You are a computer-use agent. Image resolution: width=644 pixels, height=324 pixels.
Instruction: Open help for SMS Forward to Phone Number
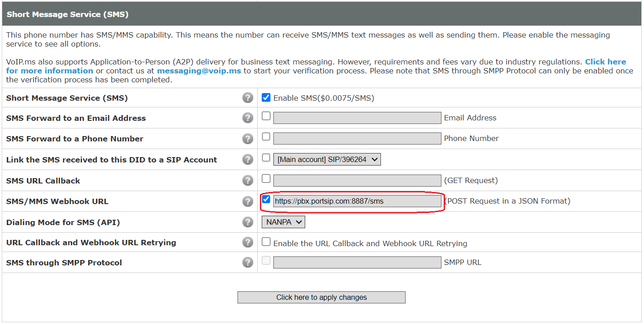[x=247, y=139]
